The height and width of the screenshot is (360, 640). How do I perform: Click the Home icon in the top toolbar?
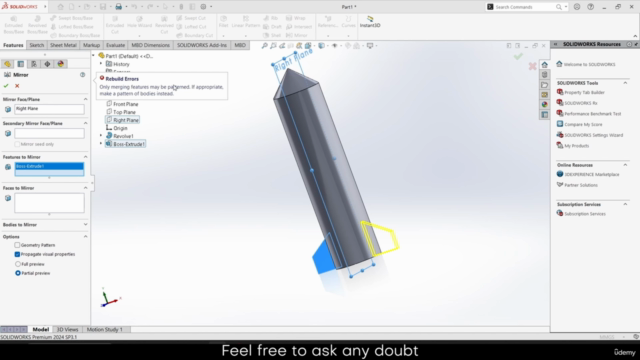point(60,7)
